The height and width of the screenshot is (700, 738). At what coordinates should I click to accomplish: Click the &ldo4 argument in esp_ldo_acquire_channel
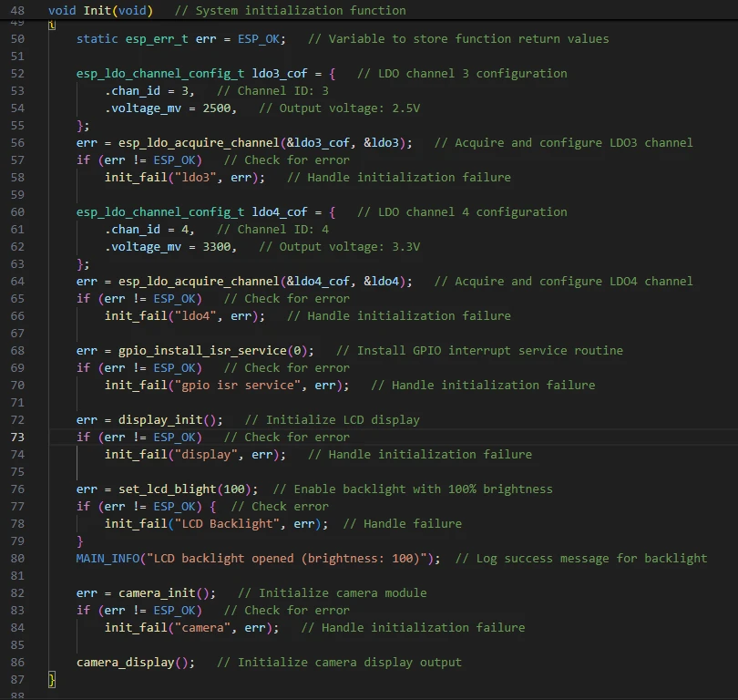click(381, 281)
